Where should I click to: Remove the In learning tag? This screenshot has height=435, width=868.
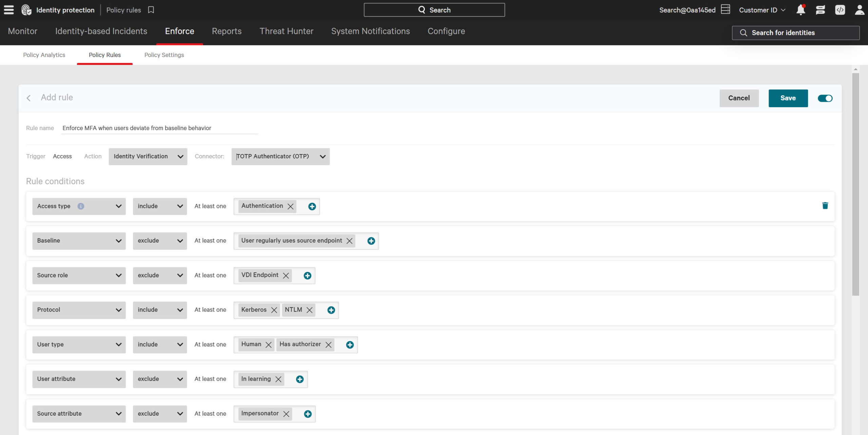(x=278, y=379)
